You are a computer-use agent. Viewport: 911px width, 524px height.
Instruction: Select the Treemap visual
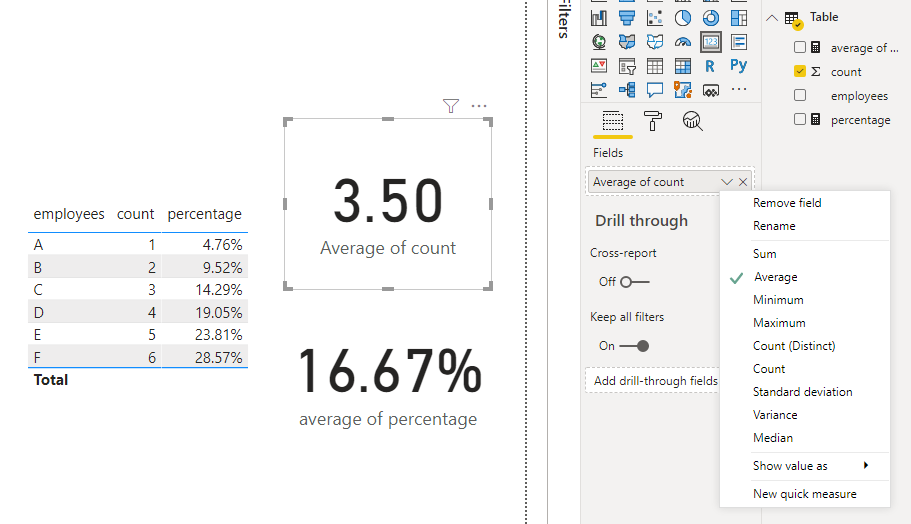tap(739, 18)
